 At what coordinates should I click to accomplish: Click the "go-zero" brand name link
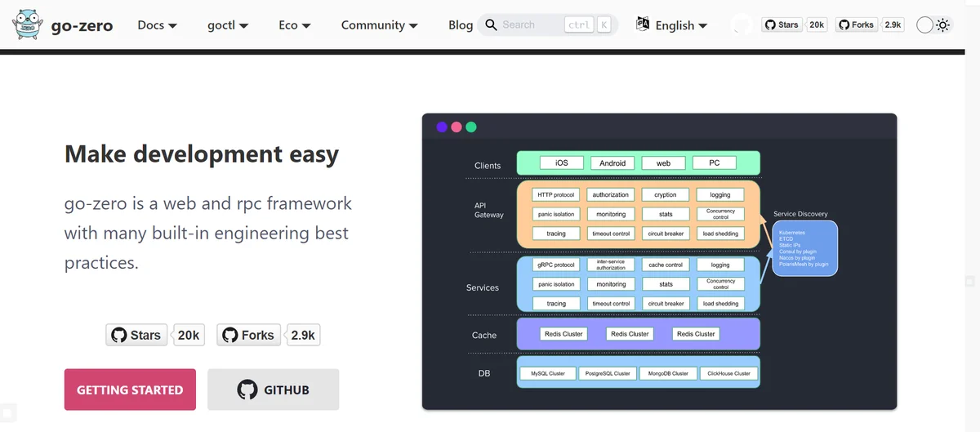pyautogui.click(x=82, y=25)
